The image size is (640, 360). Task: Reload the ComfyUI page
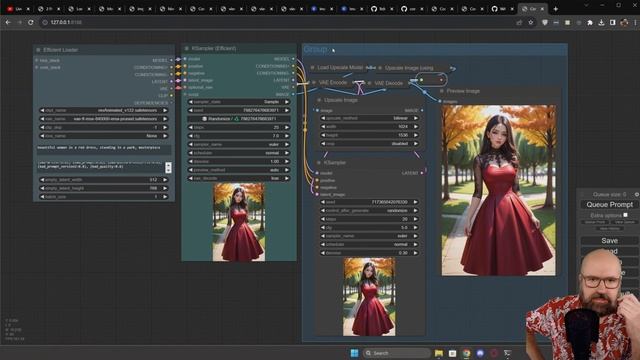tap(31, 22)
